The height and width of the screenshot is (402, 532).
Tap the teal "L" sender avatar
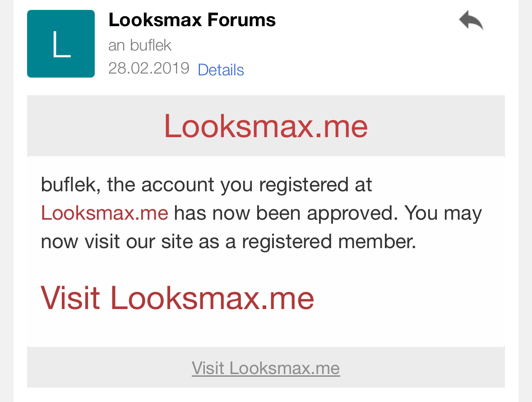tap(61, 44)
